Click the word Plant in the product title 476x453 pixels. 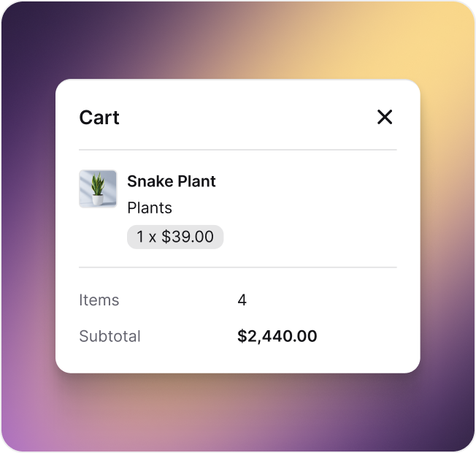196,181
